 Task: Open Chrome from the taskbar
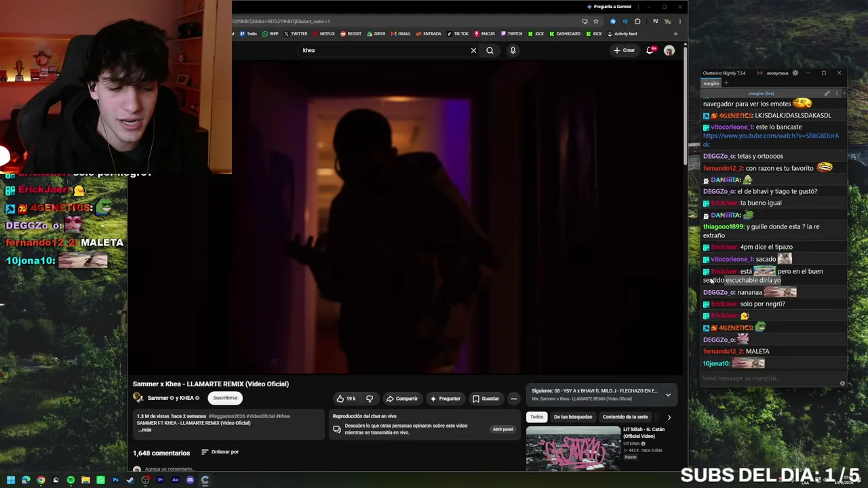pyautogui.click(x=41, y=481)
